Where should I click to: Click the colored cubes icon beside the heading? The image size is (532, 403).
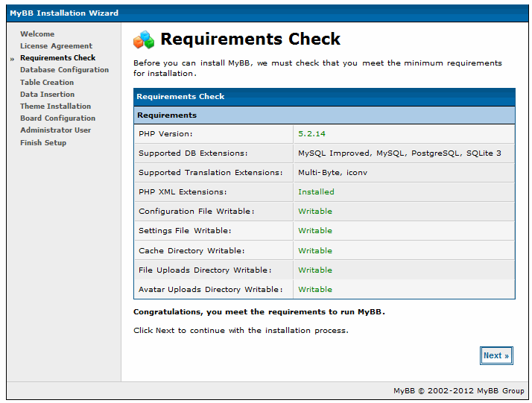coord(144,39)
